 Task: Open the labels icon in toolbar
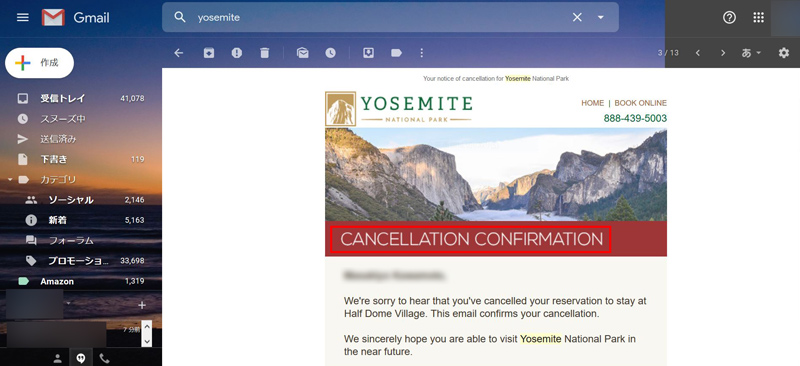click(x=396, y=53)
